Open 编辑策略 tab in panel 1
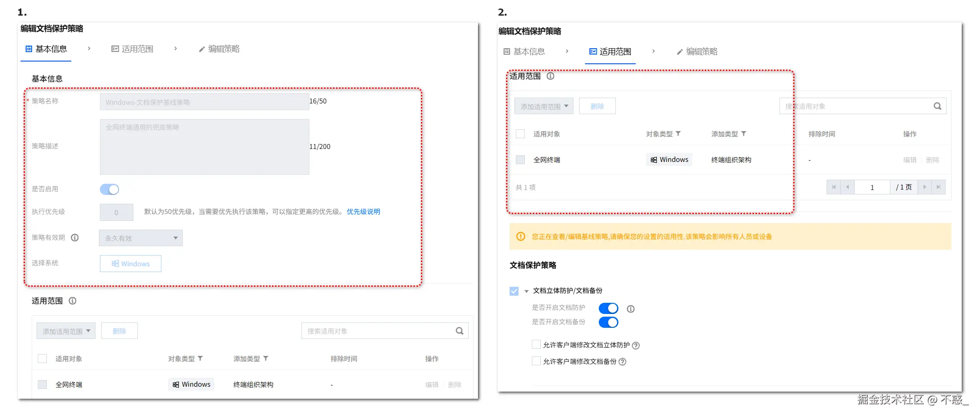 [219, 49]
